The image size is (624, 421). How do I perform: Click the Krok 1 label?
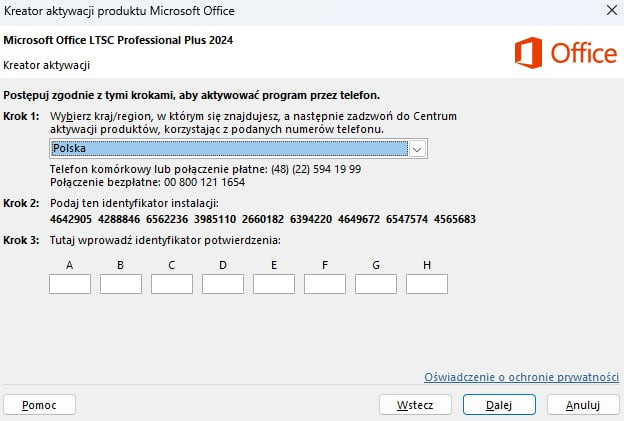(21, 116)
